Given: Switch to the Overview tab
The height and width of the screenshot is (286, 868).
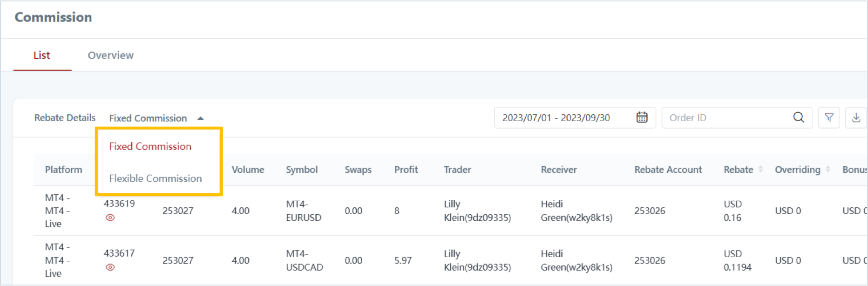Looking at the screenshot, I should [x=110, y=55].
